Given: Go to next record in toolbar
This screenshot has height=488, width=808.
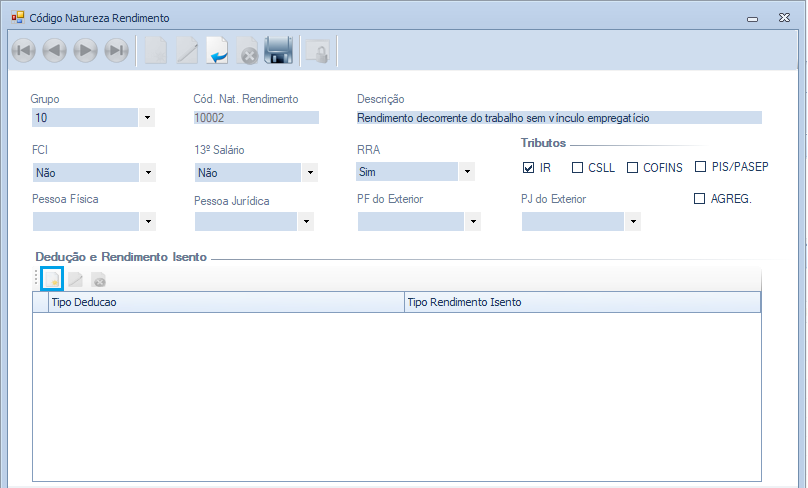Looking at the screenshot, I should [x=85, y=51].
